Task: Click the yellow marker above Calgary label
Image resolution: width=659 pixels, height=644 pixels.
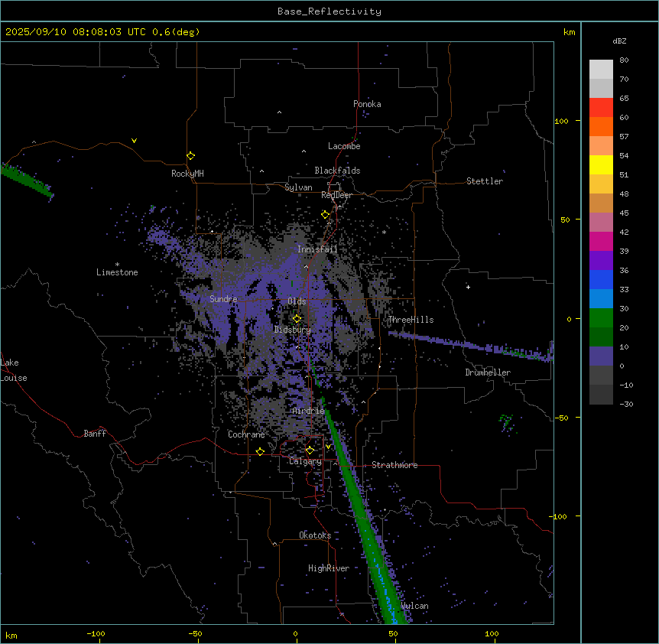Action: click(x=310, y=450)
